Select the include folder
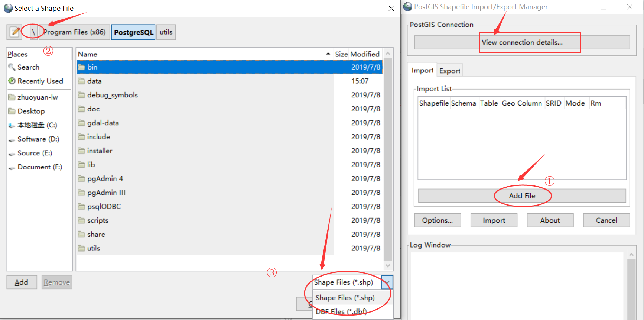Viewport: 644px width, 320px height. coord(230,137)
